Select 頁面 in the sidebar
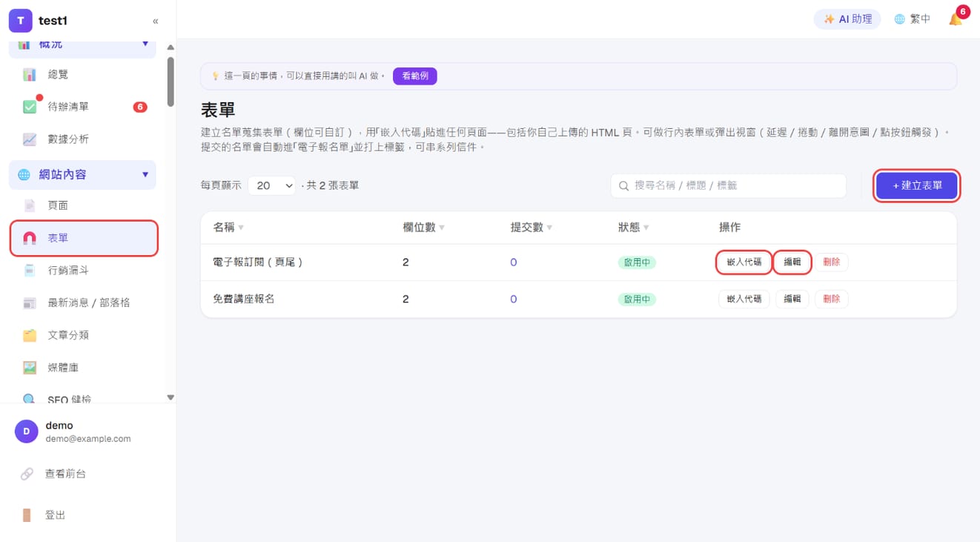The height and width of the screenshot is (542, 980). (82, 205)
